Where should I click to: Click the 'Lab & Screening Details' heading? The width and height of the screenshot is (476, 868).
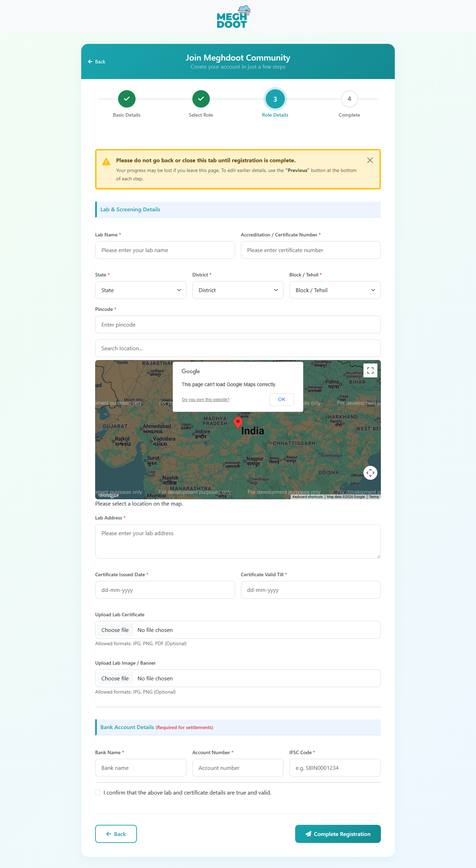click(x=130, y=210)
